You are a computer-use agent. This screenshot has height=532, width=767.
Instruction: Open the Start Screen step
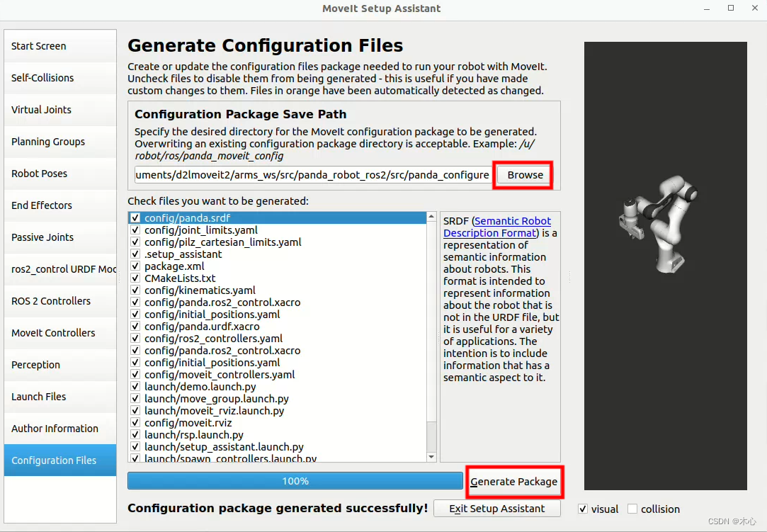point(60,46)
